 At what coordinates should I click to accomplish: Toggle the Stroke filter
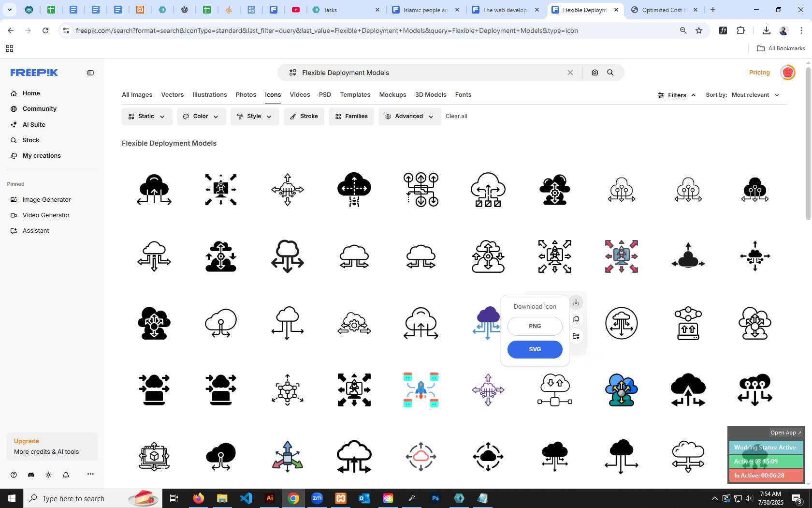coord(304,117)
